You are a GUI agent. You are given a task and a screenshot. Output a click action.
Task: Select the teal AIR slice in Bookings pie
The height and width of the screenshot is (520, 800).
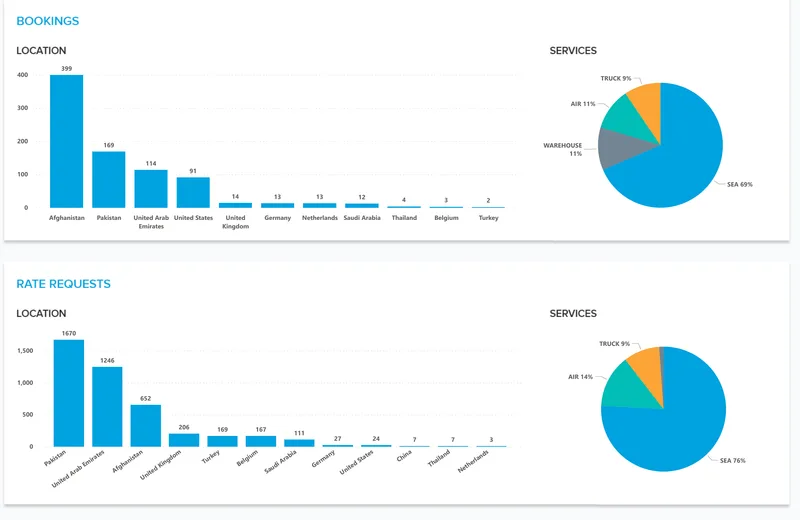tap(625, 115)
